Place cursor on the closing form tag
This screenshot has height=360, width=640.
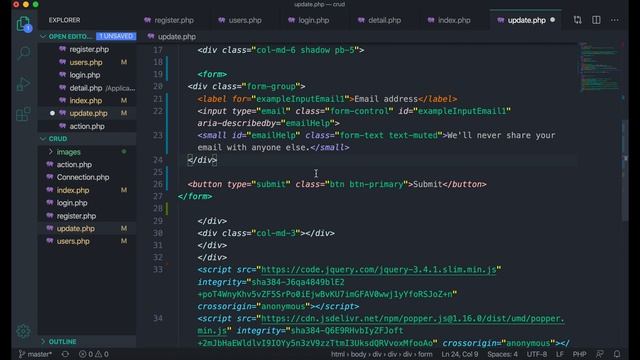(195, 196)
